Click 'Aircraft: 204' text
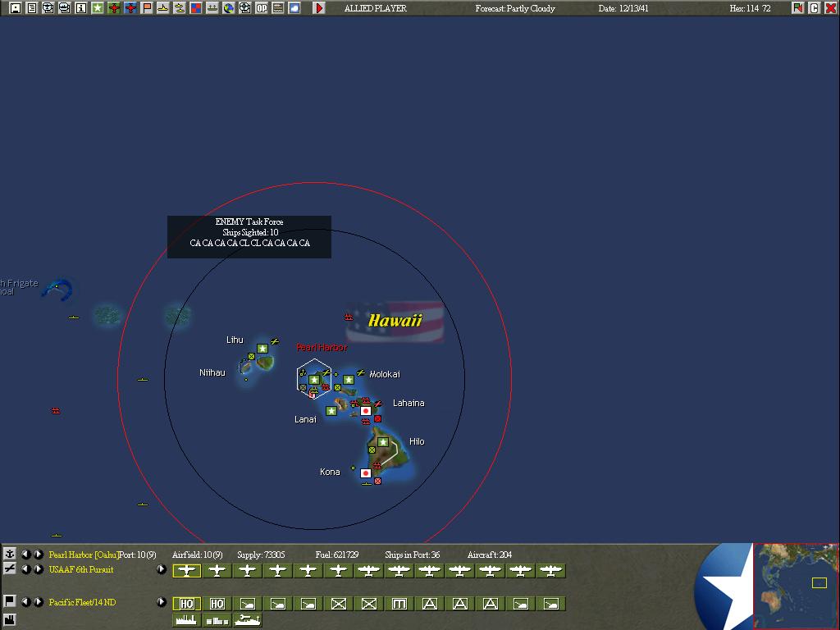This screenshot has height=630, width=840. (489, 555)
